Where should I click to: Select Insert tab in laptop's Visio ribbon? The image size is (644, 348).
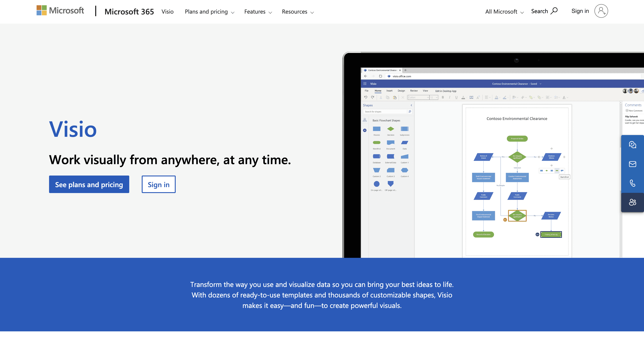point(389,91)
